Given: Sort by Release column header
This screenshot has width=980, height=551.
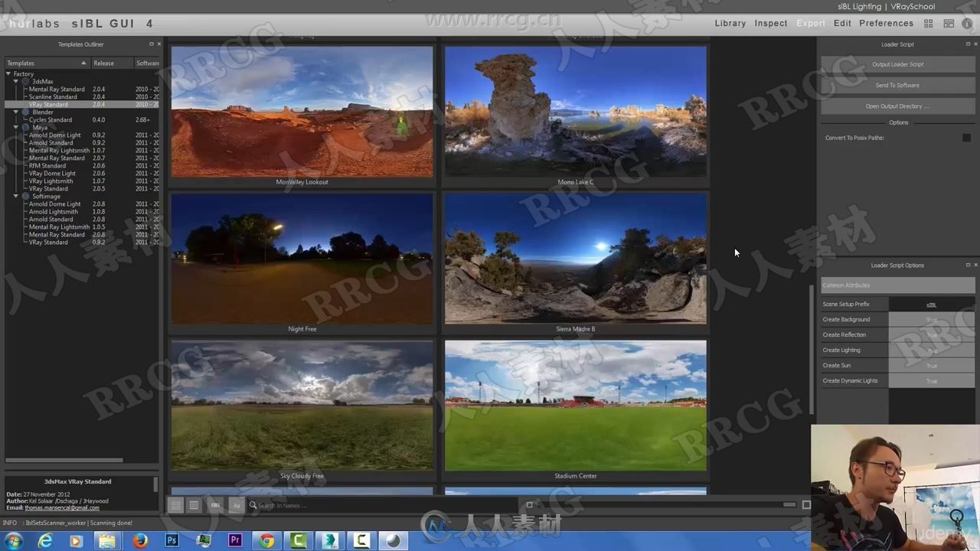Looking at the screenshot, I should tap(113, 63).
